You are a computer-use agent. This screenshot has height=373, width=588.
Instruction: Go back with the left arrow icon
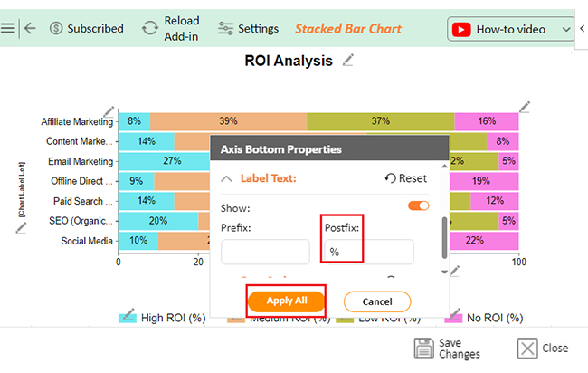(x=30, y=28)
